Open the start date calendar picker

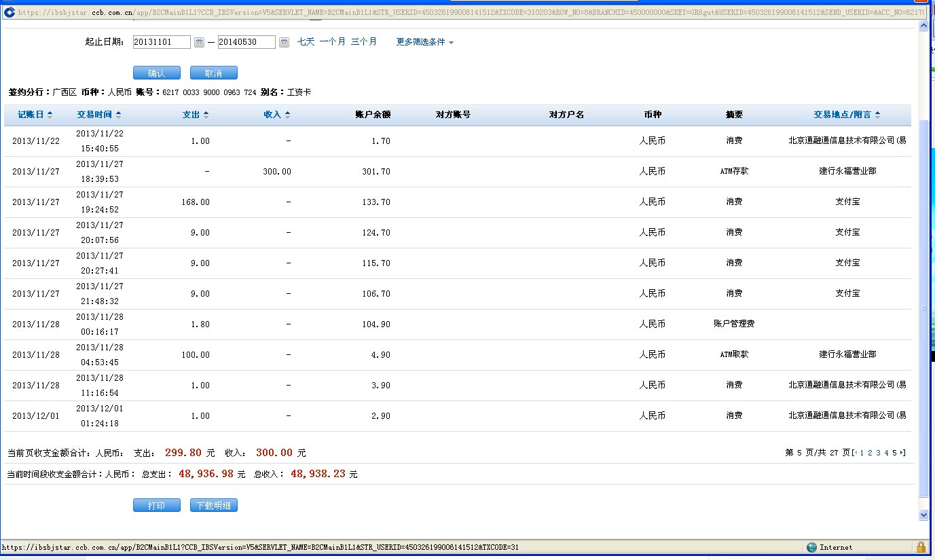[199, 42]
